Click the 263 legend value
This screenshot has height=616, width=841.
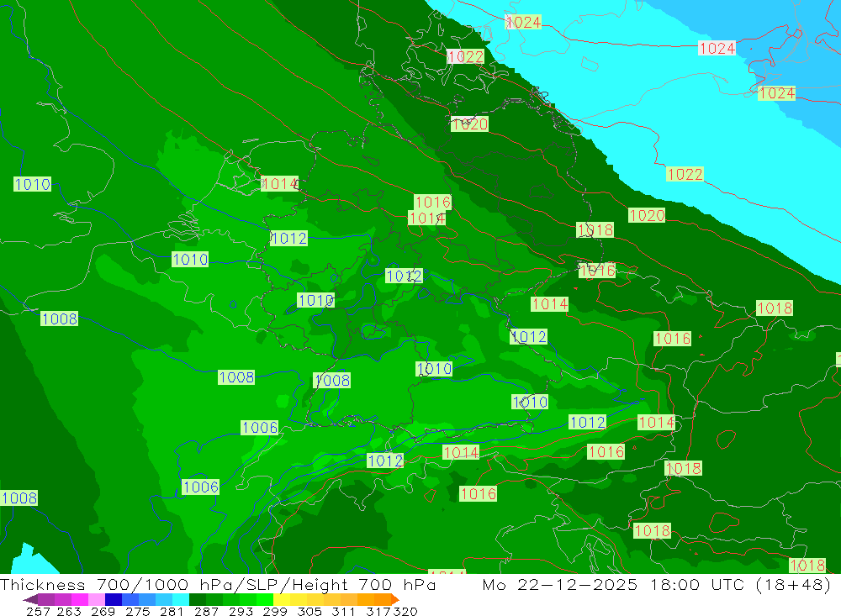[68, 611]
